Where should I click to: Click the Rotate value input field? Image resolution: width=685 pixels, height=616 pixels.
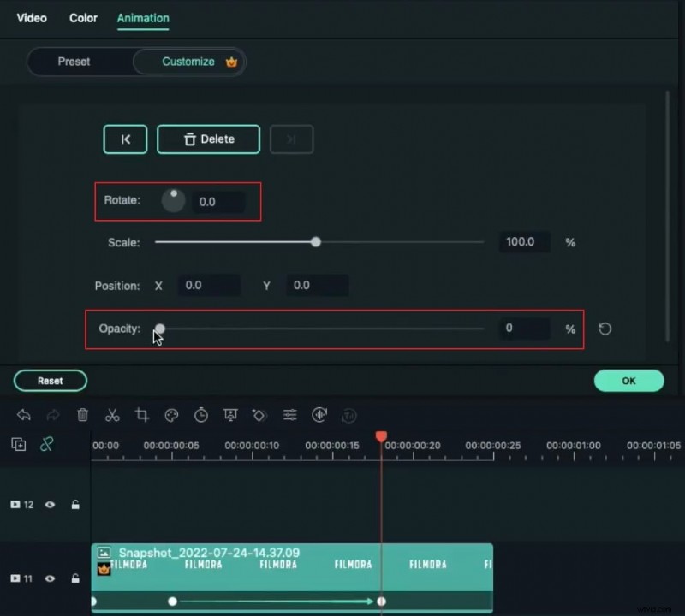click(x=217, y=202)
